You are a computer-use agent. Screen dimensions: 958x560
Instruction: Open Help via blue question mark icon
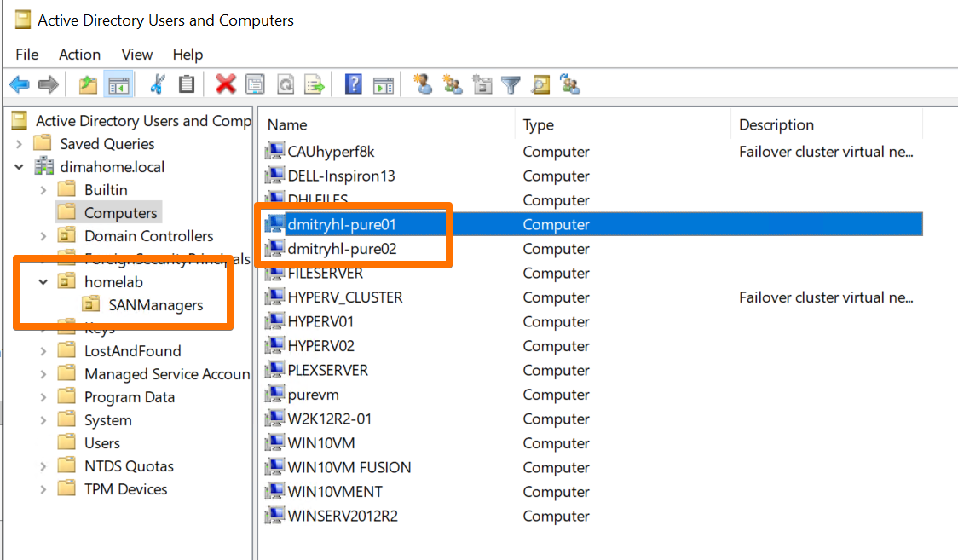(354, 84)
